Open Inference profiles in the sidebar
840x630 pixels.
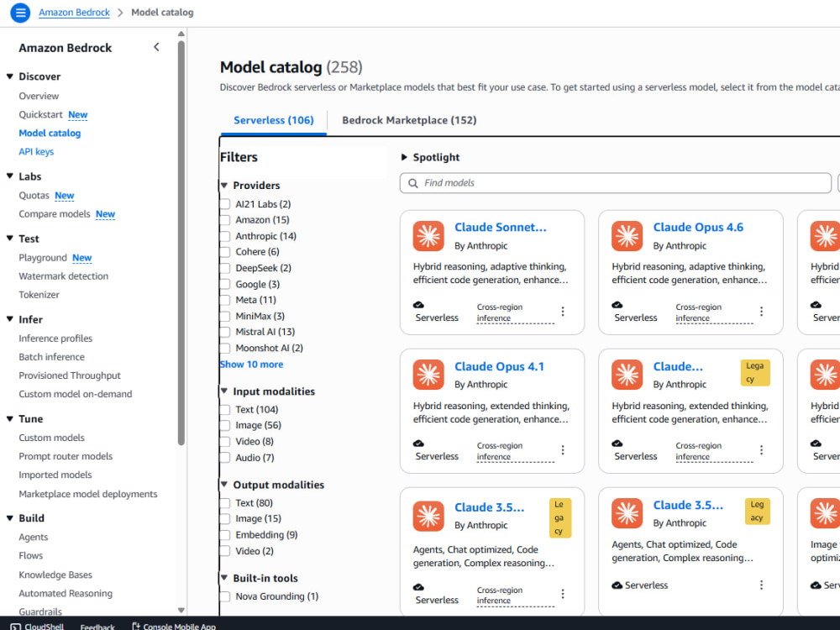click(55, 339)
